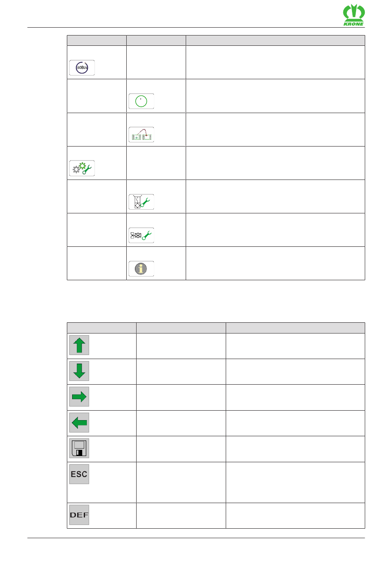
Task: Click the blank cell left of circuit board icon
Action: (x=97, y=130)
